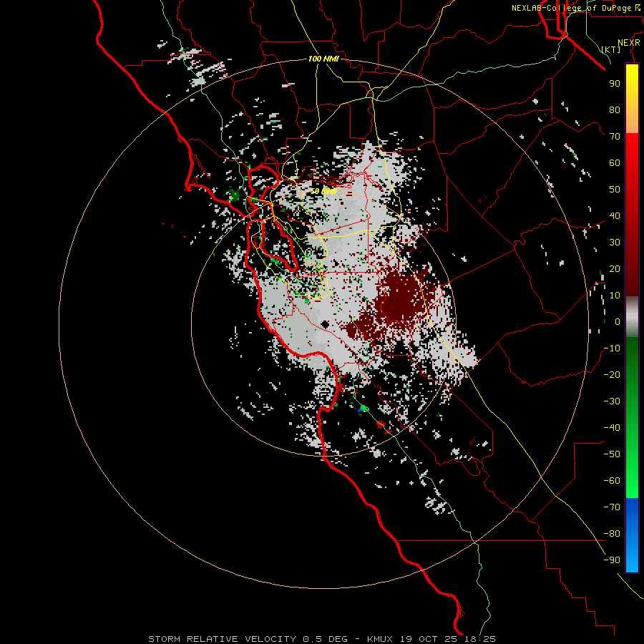Click the 0.5 DEG elevation text

point(325,639)
